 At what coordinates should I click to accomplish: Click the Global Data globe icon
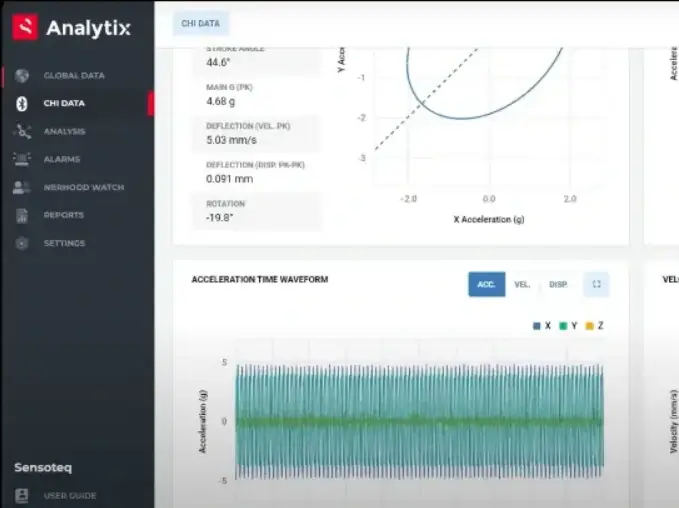click(22, 75)
